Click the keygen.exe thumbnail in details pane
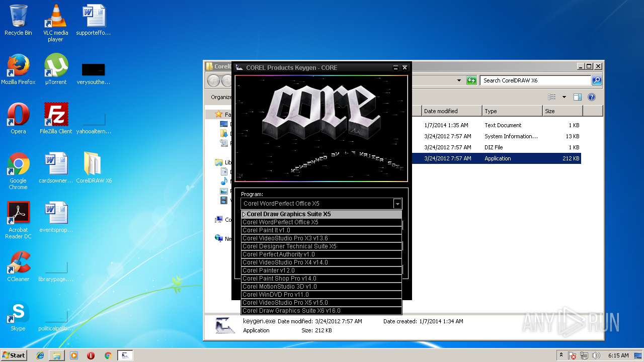Viewport: 644px width, 362px height. [224, 325]
